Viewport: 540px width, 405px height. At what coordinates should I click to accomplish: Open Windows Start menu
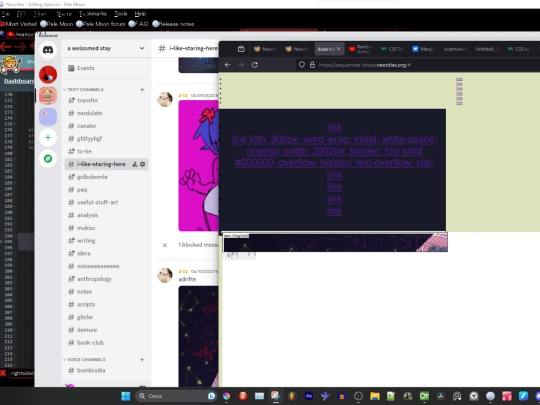[126, 396]
